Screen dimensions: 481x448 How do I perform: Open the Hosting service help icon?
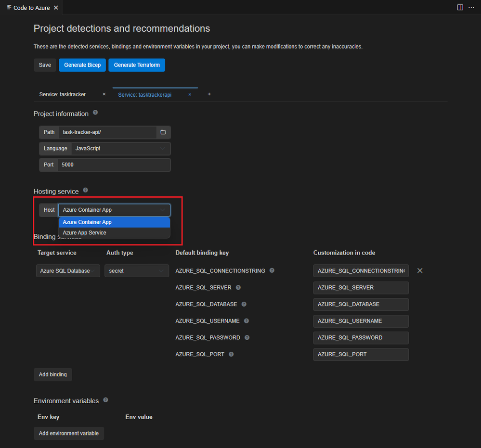pos(86,190)
